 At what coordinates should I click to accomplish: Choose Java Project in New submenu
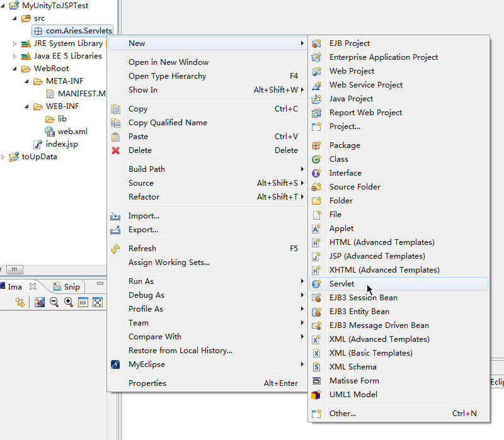point(399,99)
